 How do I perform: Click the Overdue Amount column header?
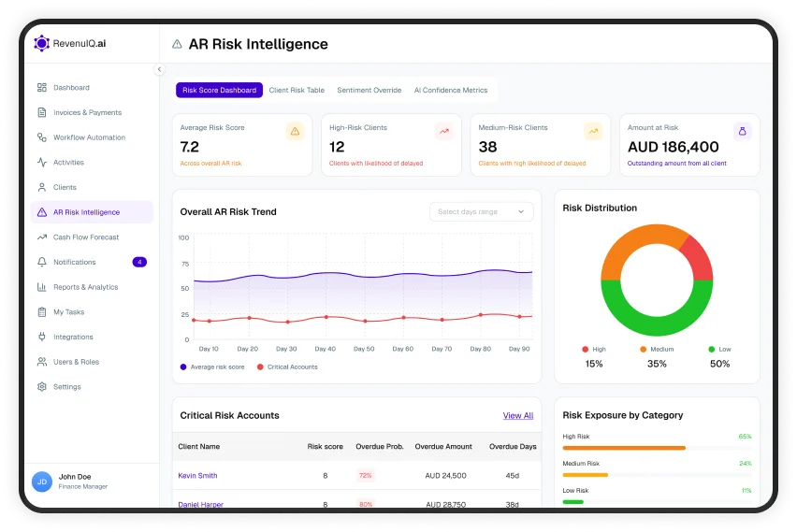[443, 446]
